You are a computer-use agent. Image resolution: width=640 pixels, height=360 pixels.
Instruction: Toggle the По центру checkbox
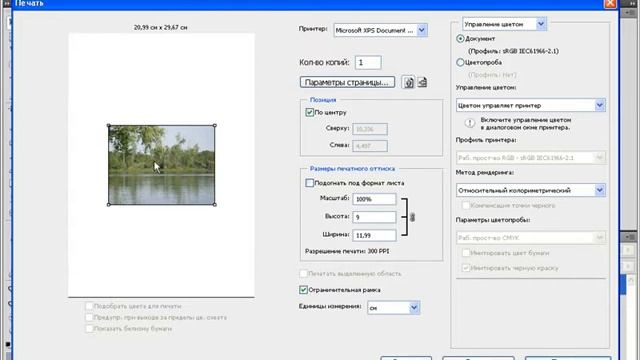(x=309, y=112)
